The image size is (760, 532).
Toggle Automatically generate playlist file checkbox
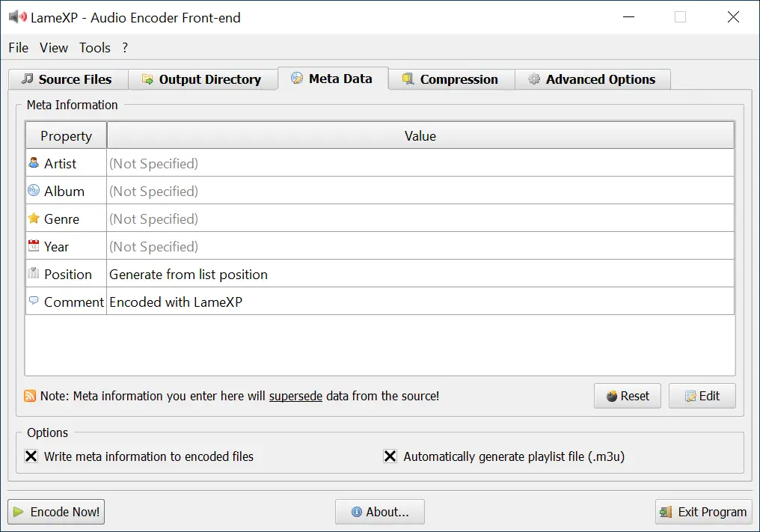[x=390, y=456]
